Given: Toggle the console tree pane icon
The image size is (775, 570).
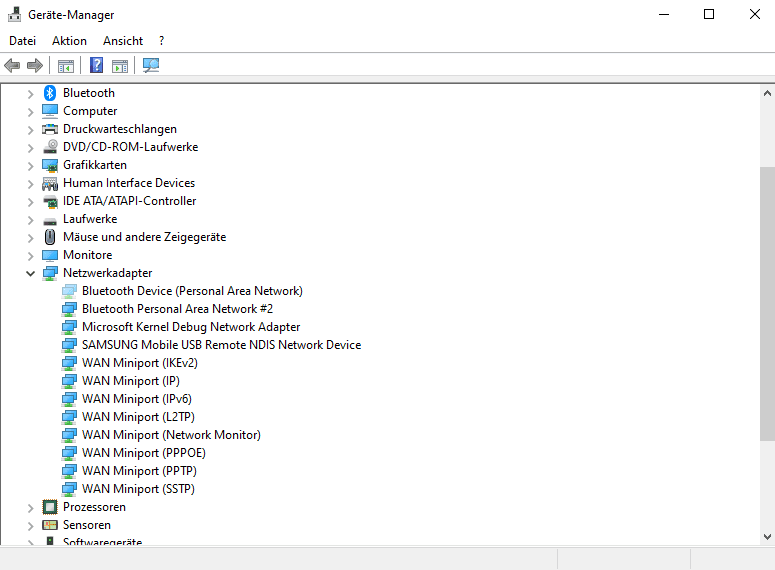Looking at the screenshot, I should pyautogui.click(x=66, y=65).
